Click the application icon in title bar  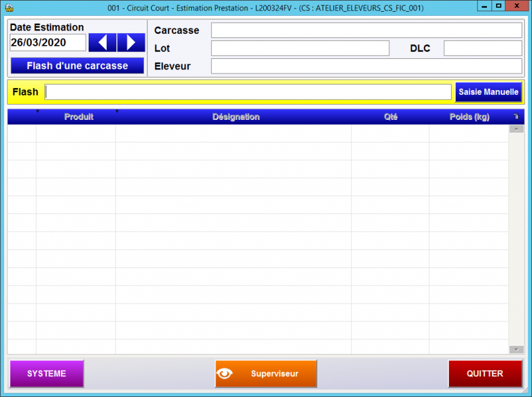pos(9,8)
